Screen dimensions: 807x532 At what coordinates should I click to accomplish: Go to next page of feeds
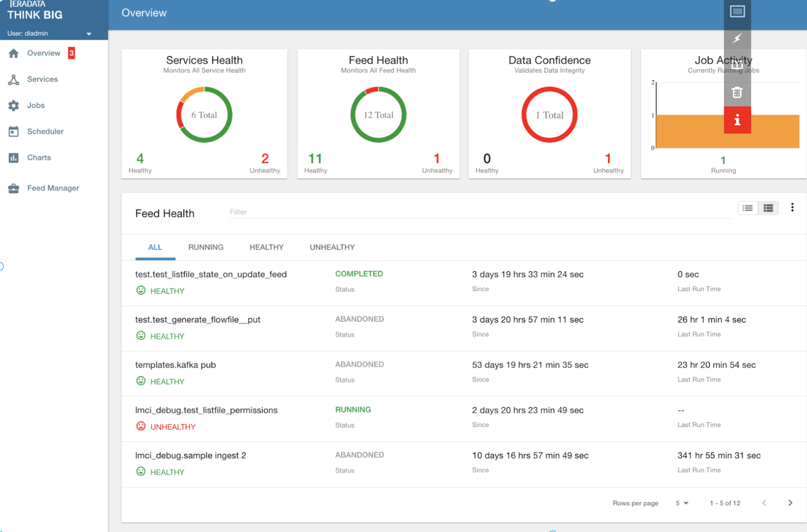(x=790, y=503)
